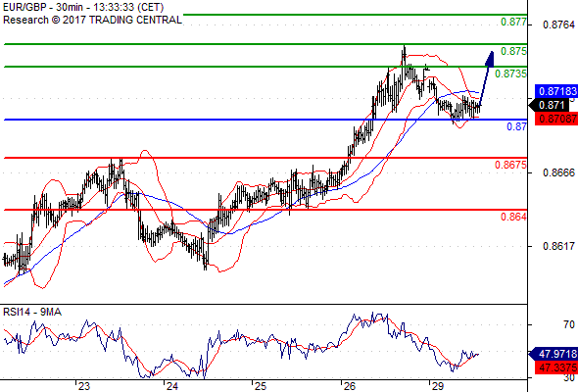Select the 0.875 resistance label
Viewport: 578px width, 392px height.
[513, 51]
